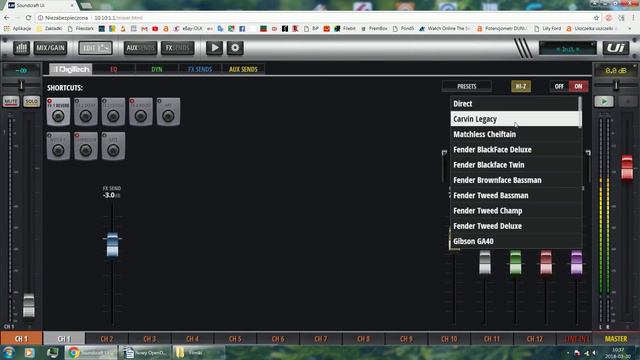The height and width of the screenshot is (360, 640).
Task: Click the red master fader handle
Action: 627,167
